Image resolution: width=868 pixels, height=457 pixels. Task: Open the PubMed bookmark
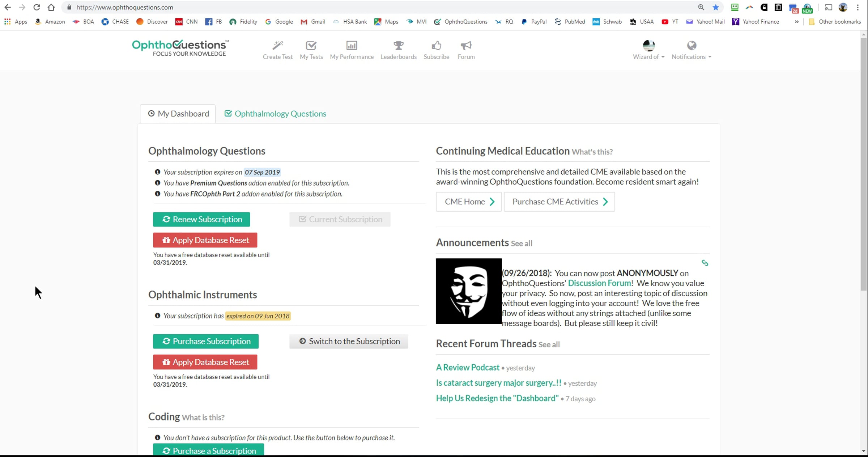[x=570, y=22]
